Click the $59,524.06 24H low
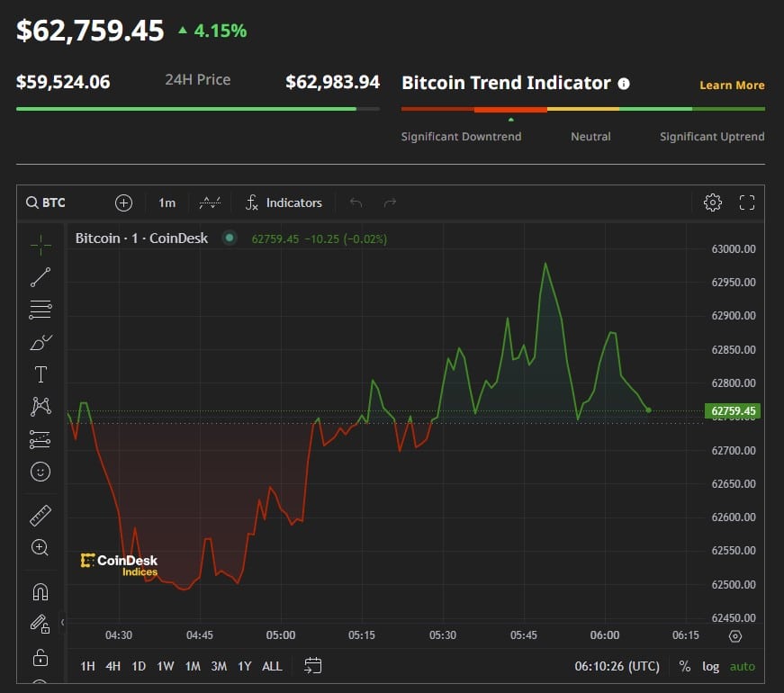 [63, 82]
